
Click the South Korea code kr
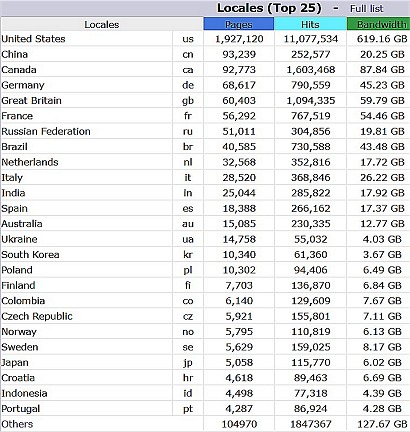(x=188, y=254)
